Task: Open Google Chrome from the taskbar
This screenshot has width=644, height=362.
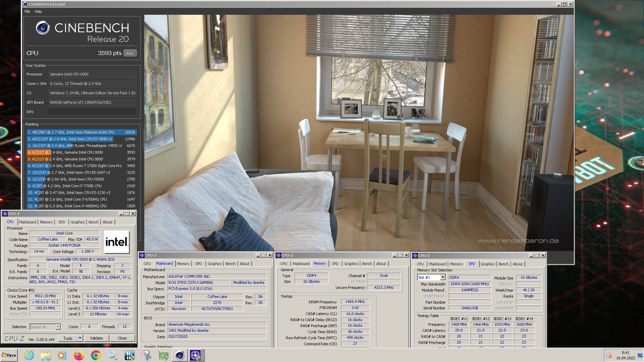Action: click(x=96, y=355)
